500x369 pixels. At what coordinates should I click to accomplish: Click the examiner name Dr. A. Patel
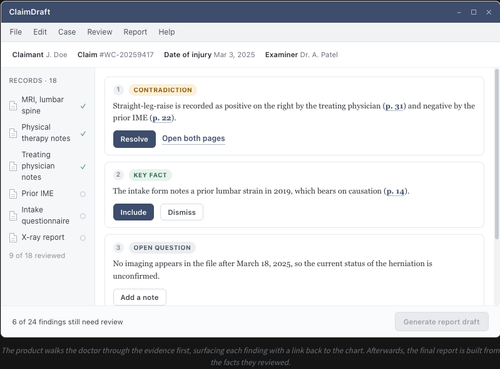(319, 55)
